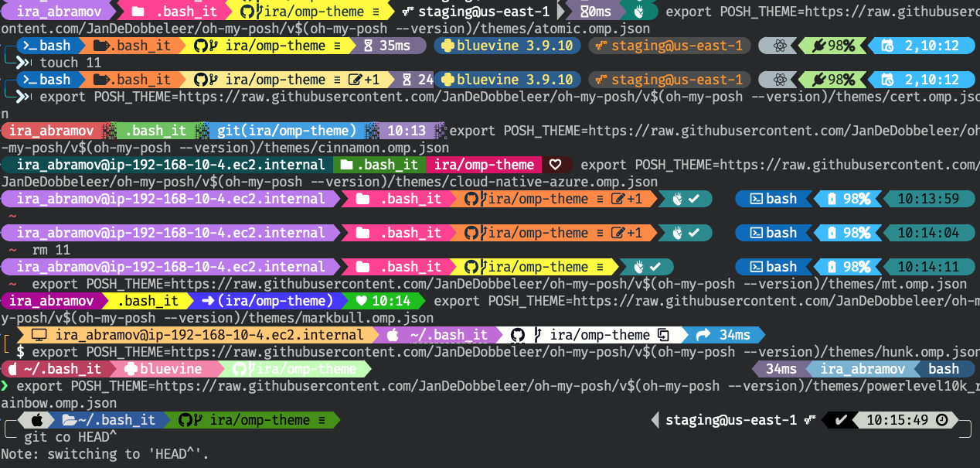The height and width of the screenshot is (468, 980).
Task: Click the Apple logo in purple ~/.bash_it segment
Action: (x=393, y=335)
